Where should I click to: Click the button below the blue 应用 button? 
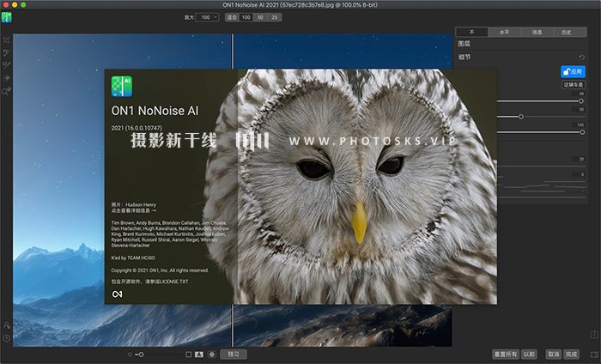[573, 85]
